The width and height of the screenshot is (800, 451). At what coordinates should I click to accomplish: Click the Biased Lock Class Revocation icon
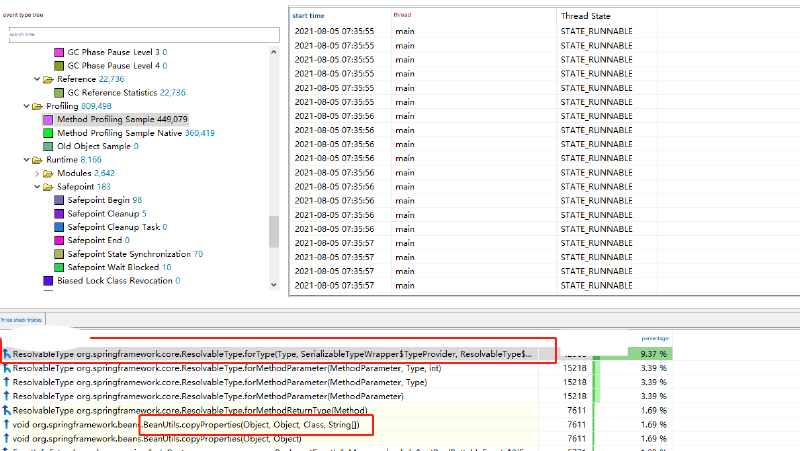coord(48,281)
